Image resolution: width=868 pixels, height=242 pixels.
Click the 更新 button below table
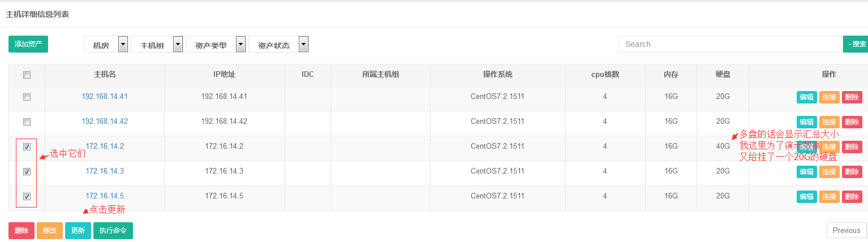[78, 231]
